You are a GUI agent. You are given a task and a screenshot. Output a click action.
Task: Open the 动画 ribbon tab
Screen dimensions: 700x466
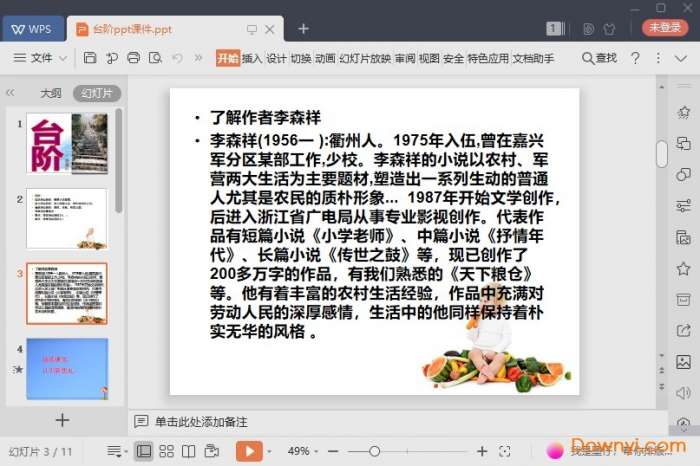point(325,58)
